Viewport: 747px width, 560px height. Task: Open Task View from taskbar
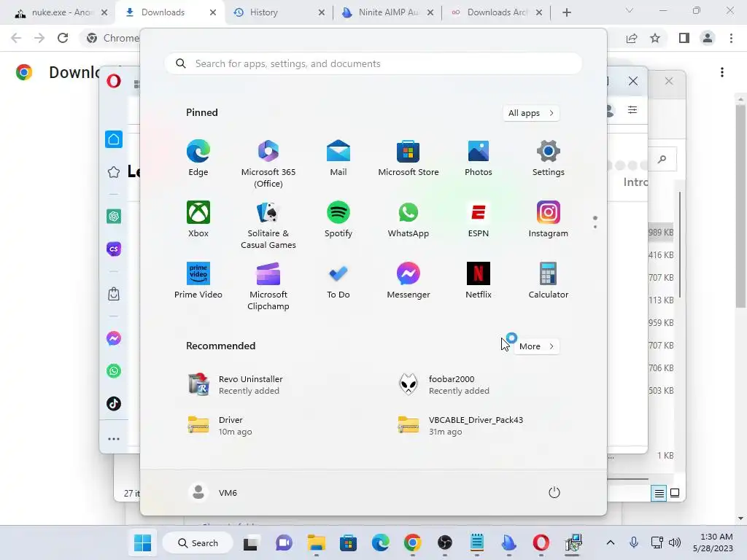pyautogui.click(x=252, y=542)
